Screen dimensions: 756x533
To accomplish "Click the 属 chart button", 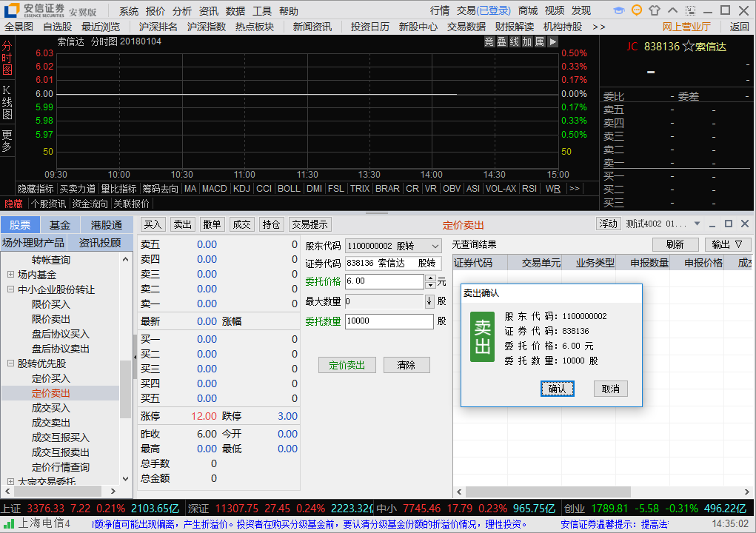I will (540, 42).
